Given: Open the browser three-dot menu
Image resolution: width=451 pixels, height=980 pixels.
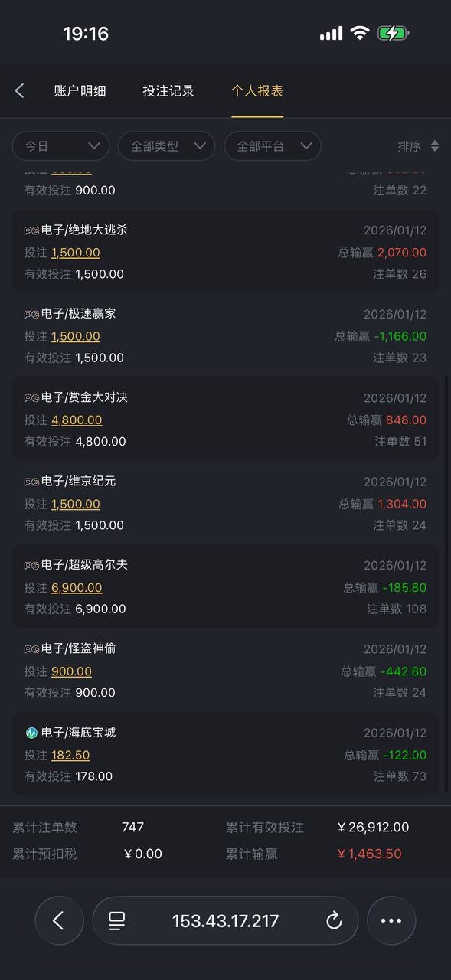Looking at the screenshot, I should 391,921.
